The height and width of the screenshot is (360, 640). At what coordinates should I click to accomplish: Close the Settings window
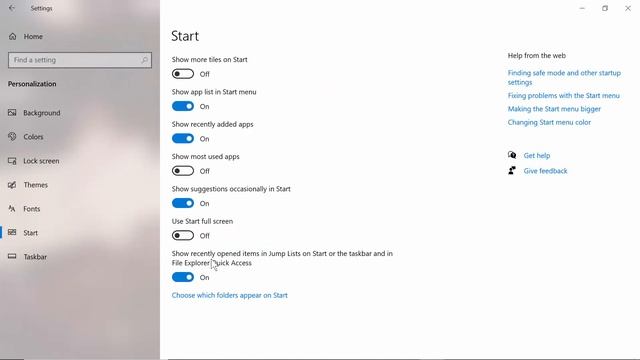click(x=628, y=8)
